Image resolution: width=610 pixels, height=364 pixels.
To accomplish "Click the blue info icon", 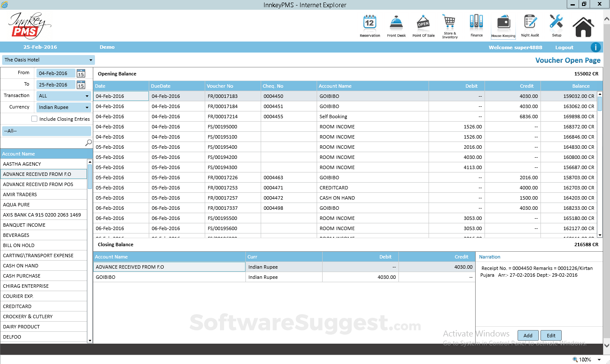I will point(595,47).
